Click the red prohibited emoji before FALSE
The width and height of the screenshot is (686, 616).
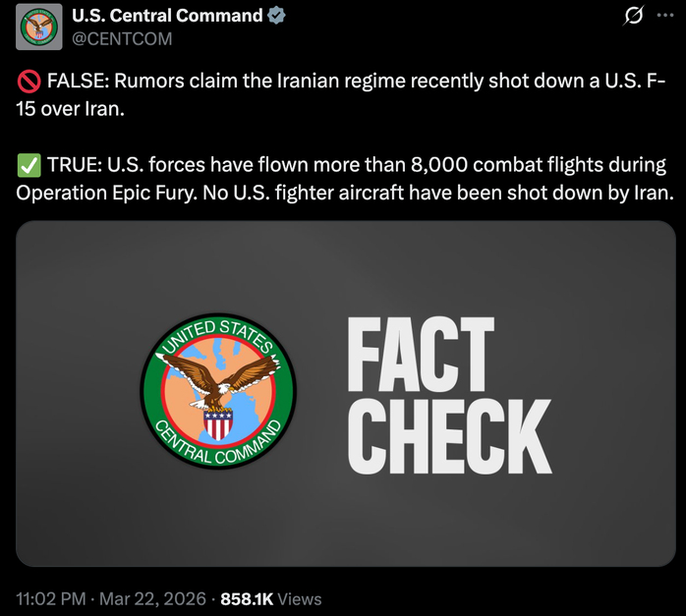pyautogui.click(x=28, y=82)
